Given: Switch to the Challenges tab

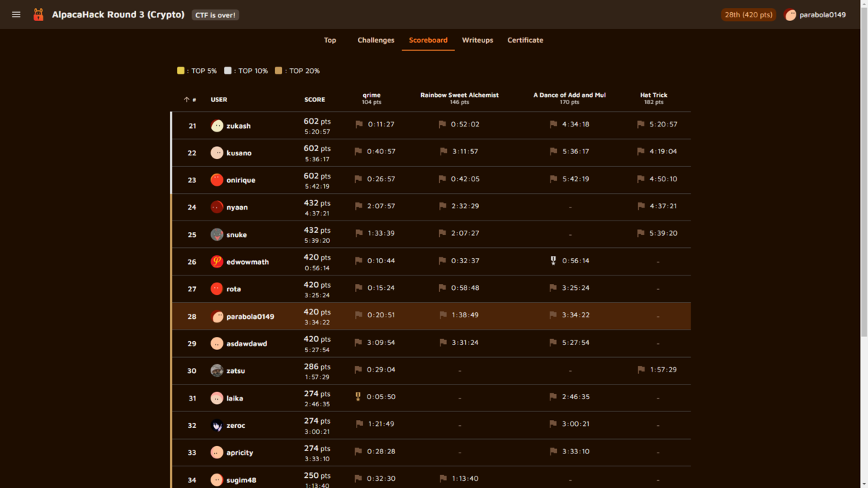Looking at the screenshot, I should pos(376,40).
